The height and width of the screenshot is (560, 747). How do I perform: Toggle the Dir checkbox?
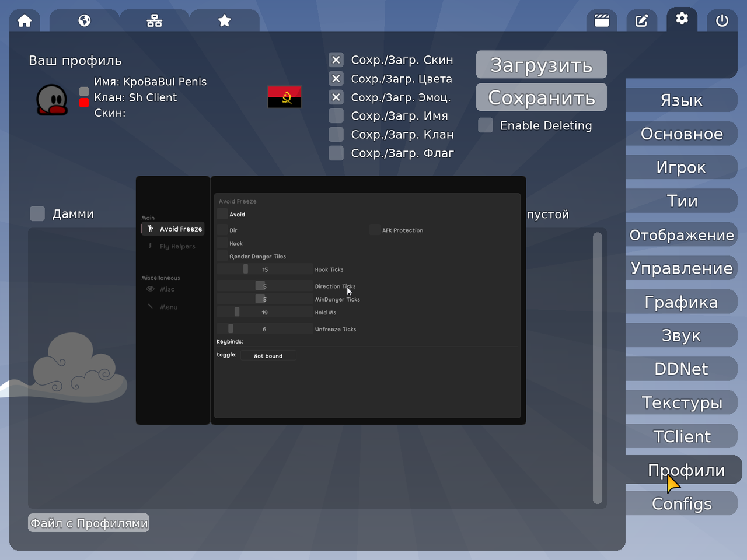point(222,230)
